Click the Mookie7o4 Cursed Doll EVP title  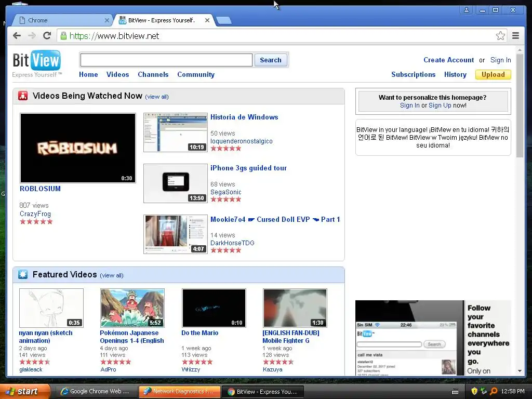(275, 220)
